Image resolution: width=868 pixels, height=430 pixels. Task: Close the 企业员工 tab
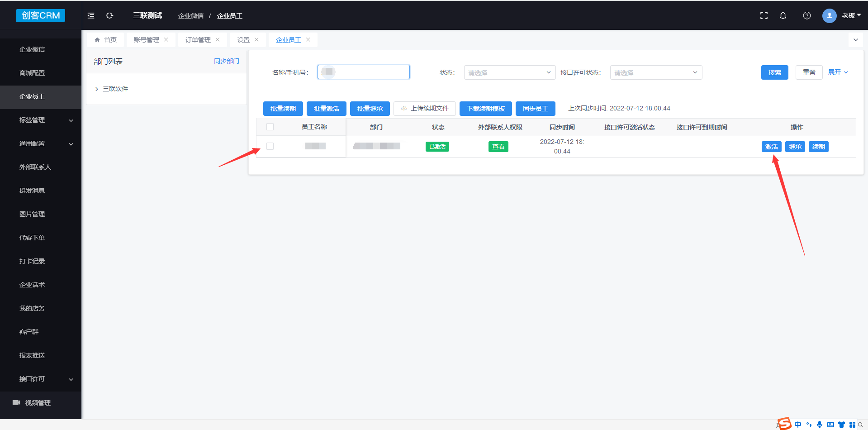tap(308, 40)
